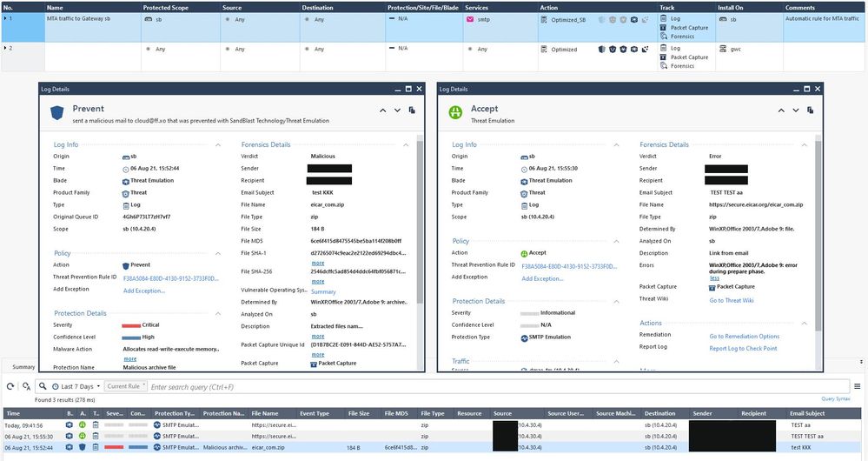868x461 pixels.
Task: Click the magnifier search icon
Action: pos(43,386)
